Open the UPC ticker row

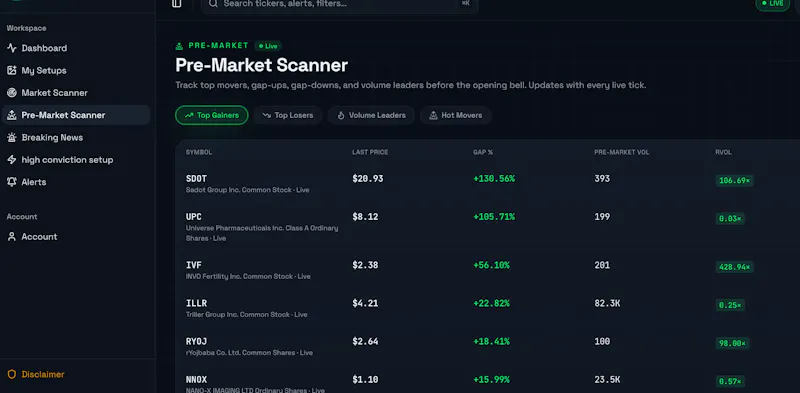click(487, 227)
